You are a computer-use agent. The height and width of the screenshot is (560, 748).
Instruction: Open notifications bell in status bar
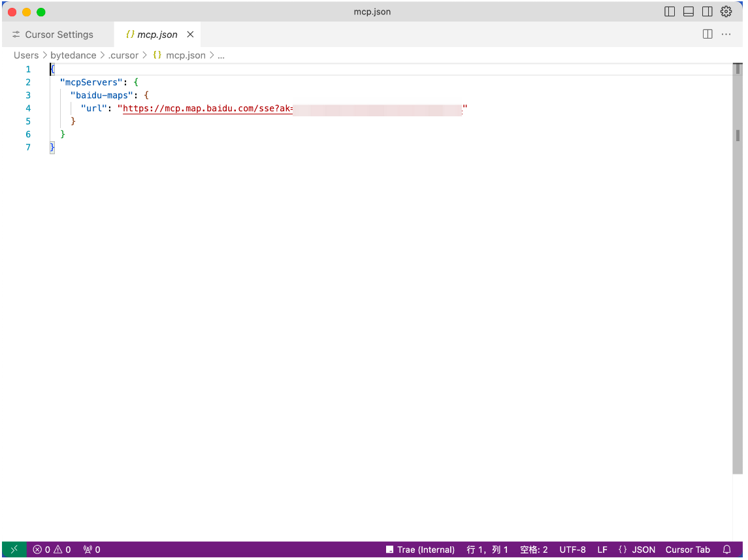(x=727, y=550)
